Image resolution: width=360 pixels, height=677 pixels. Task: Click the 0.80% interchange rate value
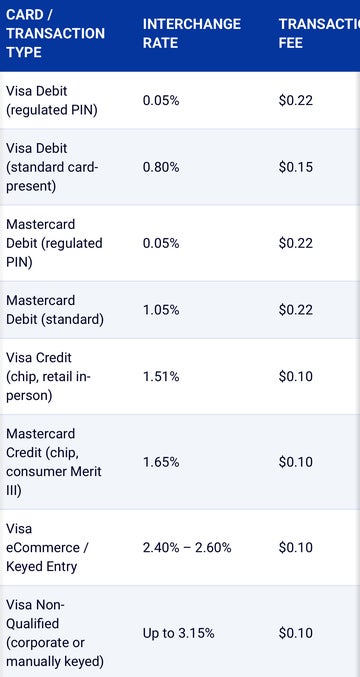tap(161, 167)
